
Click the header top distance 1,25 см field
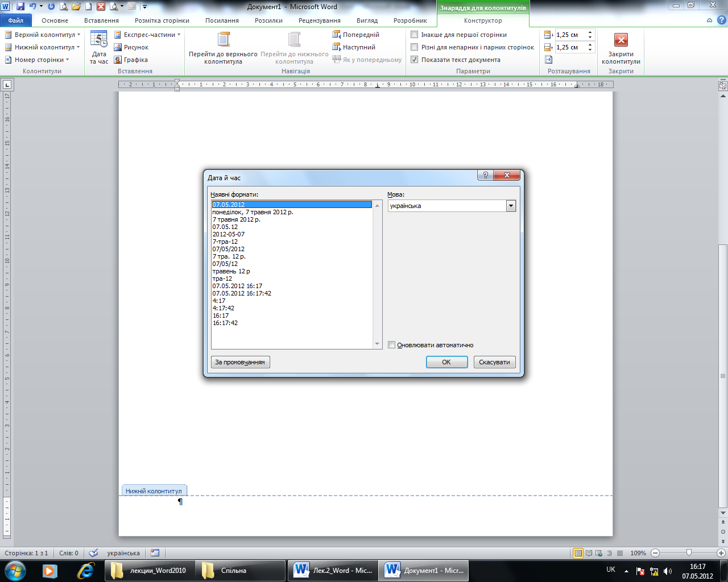pyautogui.click(x=570, y=35)
